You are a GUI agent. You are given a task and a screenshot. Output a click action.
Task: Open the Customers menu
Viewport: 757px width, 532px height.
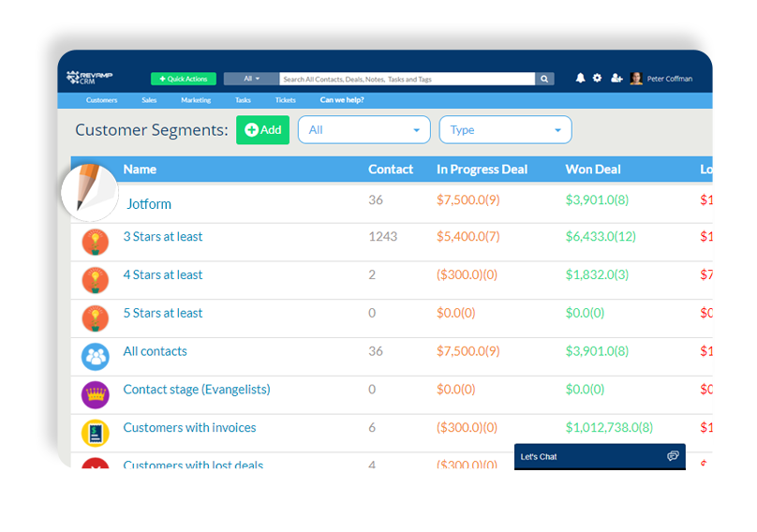click(x=101, y=100)
